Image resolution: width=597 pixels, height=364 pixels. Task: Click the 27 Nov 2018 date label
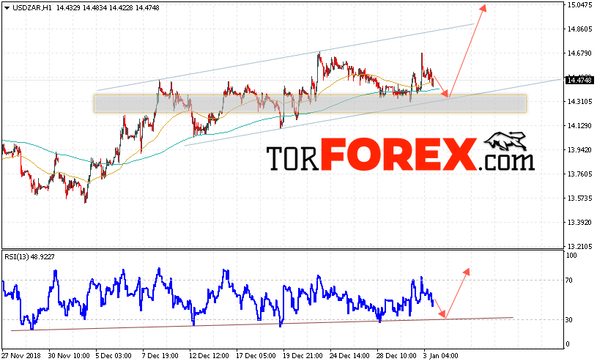[x=21, y=356]
